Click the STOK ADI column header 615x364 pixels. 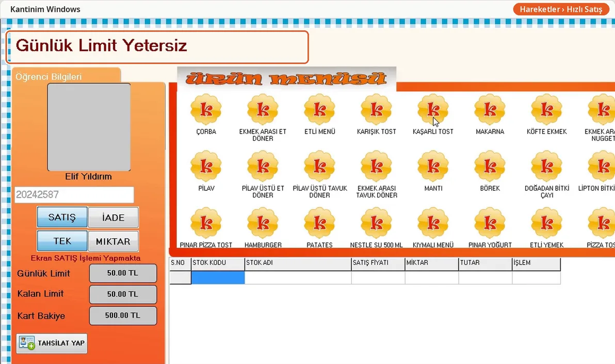(x=298, y=263)
